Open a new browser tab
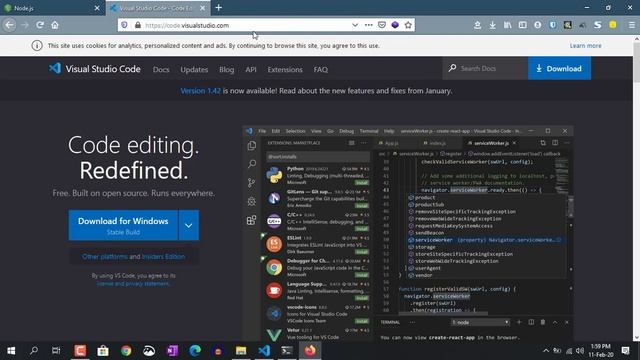The height and width of the screenshot is (360, 640). [218, 7]
